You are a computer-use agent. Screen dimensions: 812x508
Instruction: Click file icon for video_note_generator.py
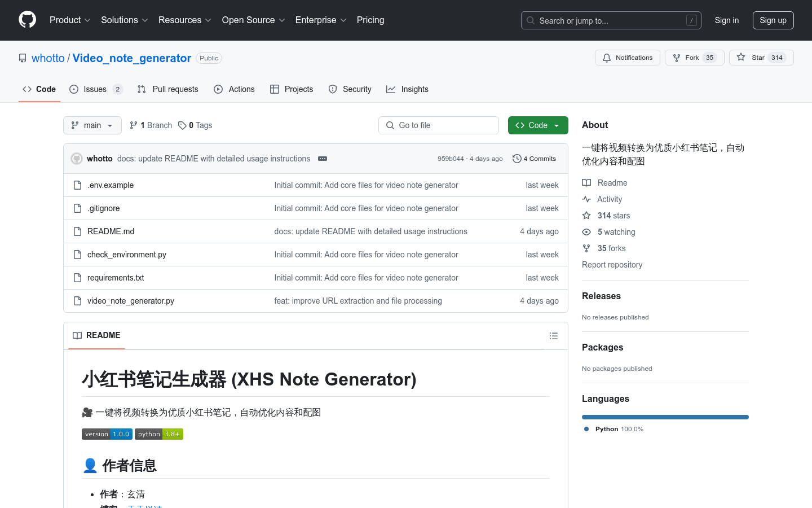78,301
